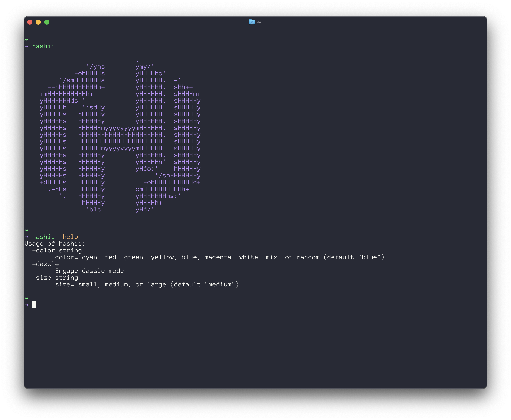Click the tilde window title next to the folder icon
Screen dimensions: 511x420
coord(259,22)
